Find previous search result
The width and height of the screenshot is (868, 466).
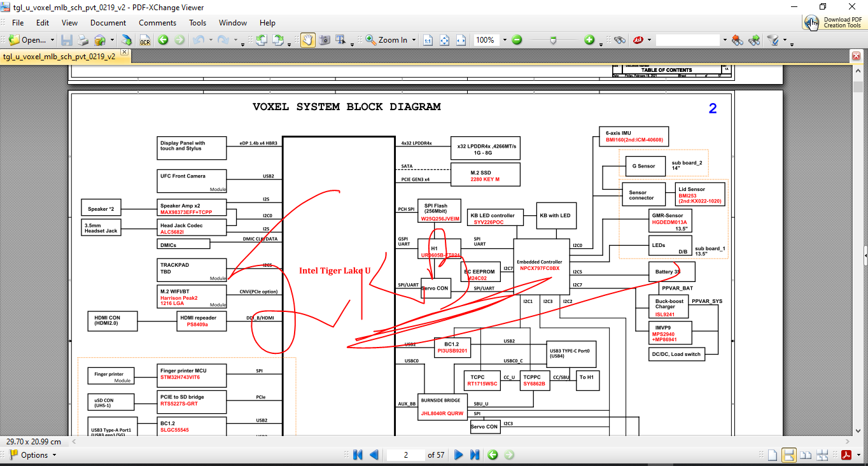[738, 39]
